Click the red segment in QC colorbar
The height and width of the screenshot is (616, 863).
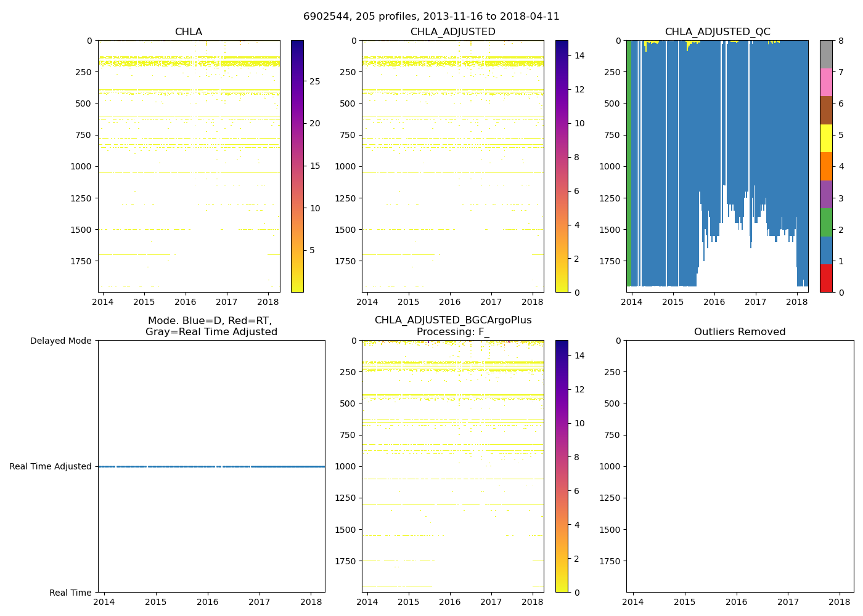tap(826, 278)
